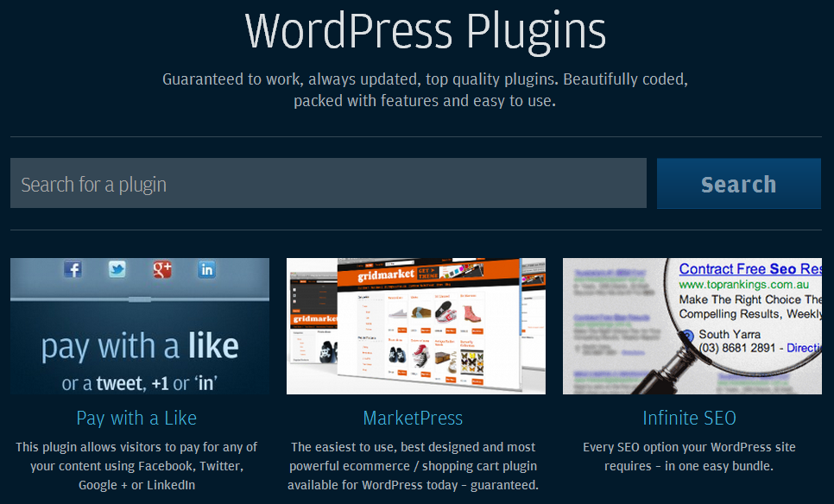This screenshot has width=834, height=504.
Task: Click the LinkedIn icon in the thumbnail
Action: (207, 269)
